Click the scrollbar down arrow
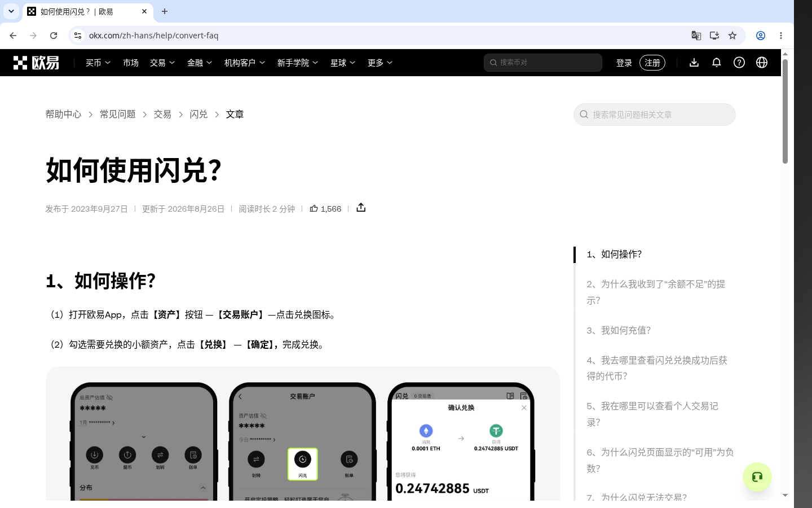The height and width of the screenshot is (508, 812). click(x=785, y=495)
